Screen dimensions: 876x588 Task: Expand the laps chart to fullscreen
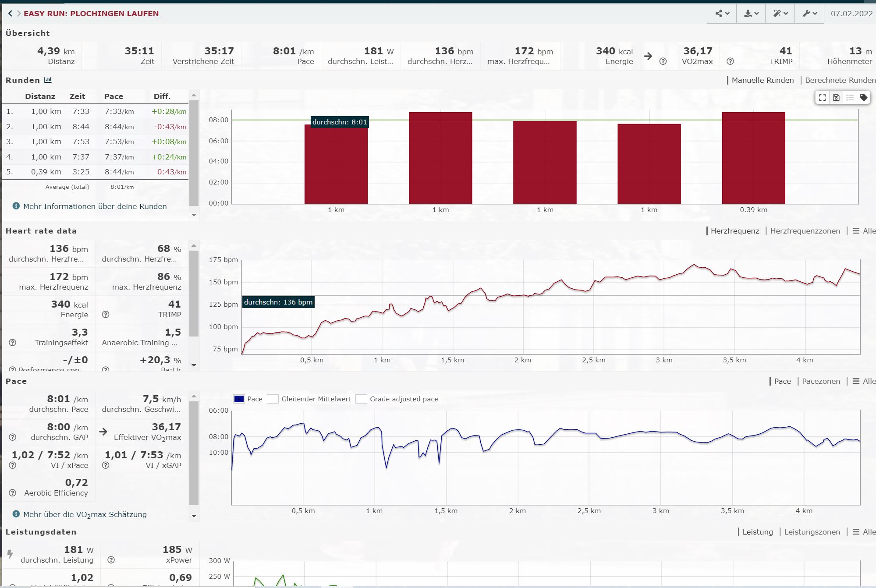[823, 98]
